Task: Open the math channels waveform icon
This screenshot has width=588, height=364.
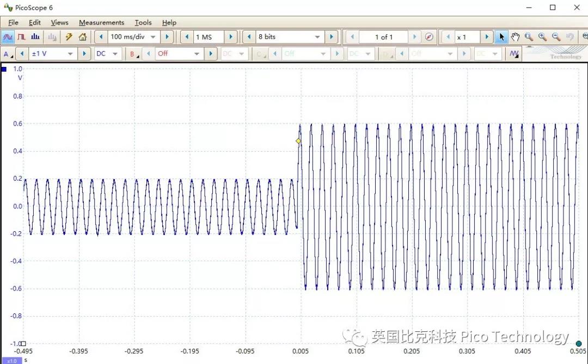Action: pyautogui.click(x=514, y=53)
